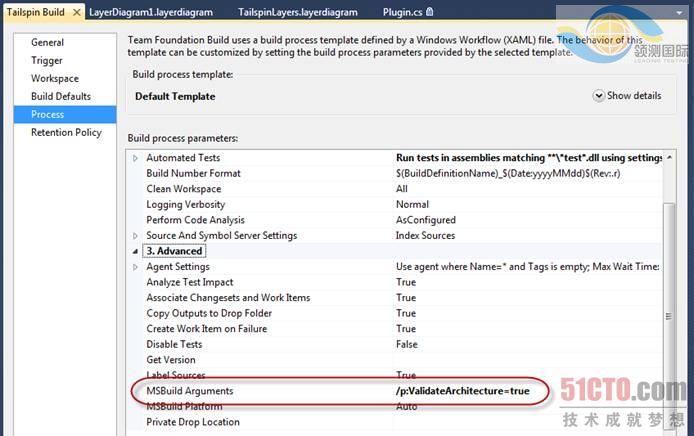Screen dimensions: 694x436
Task: Expand the Agent Settings parameter
Action: (135, 267)
